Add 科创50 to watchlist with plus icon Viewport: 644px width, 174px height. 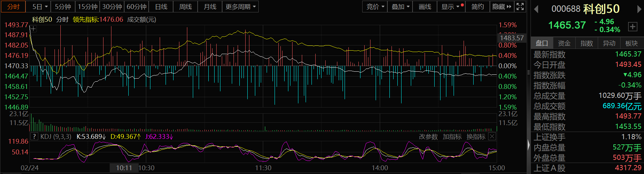pos(633,27)
